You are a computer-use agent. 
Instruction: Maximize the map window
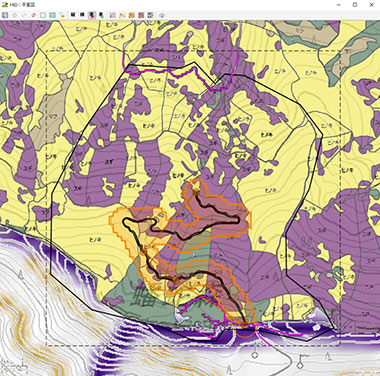pyautogui.click(x=355, y=5)
